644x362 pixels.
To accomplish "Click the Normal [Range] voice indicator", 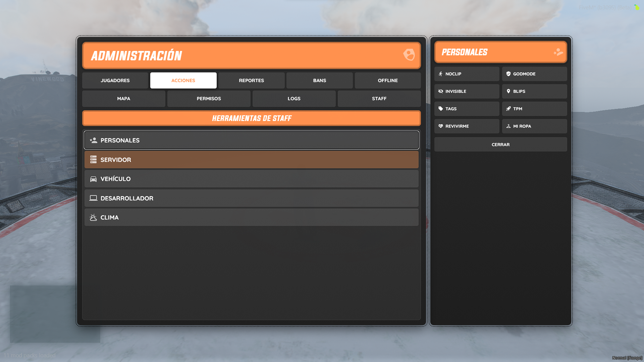I will click(x=627, y=358).
